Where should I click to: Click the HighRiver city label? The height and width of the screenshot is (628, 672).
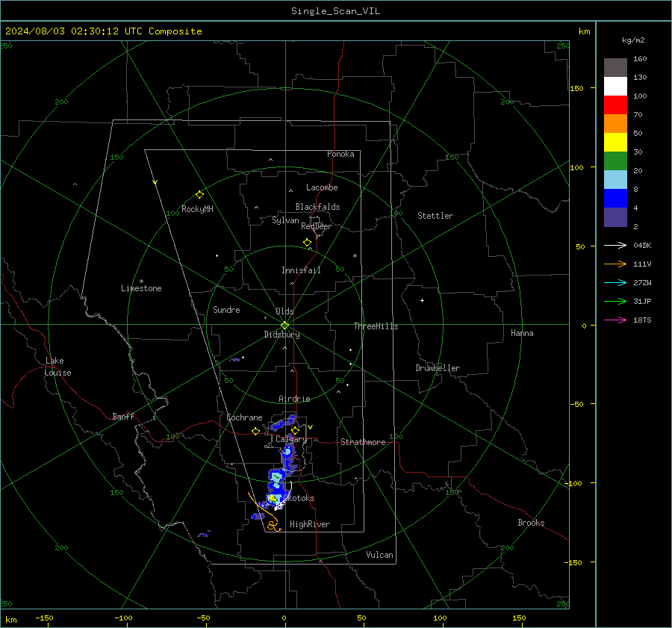310,524
